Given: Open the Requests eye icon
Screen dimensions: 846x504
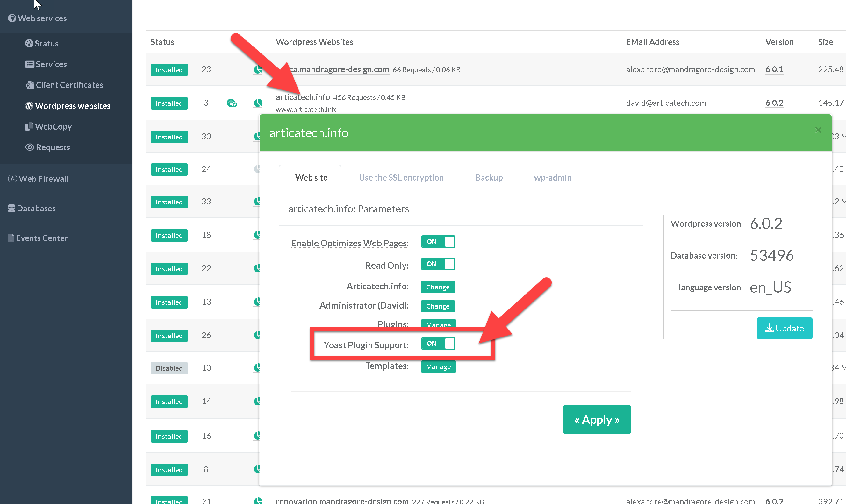Looking at the screenshot, I should (x=30, y=147).
